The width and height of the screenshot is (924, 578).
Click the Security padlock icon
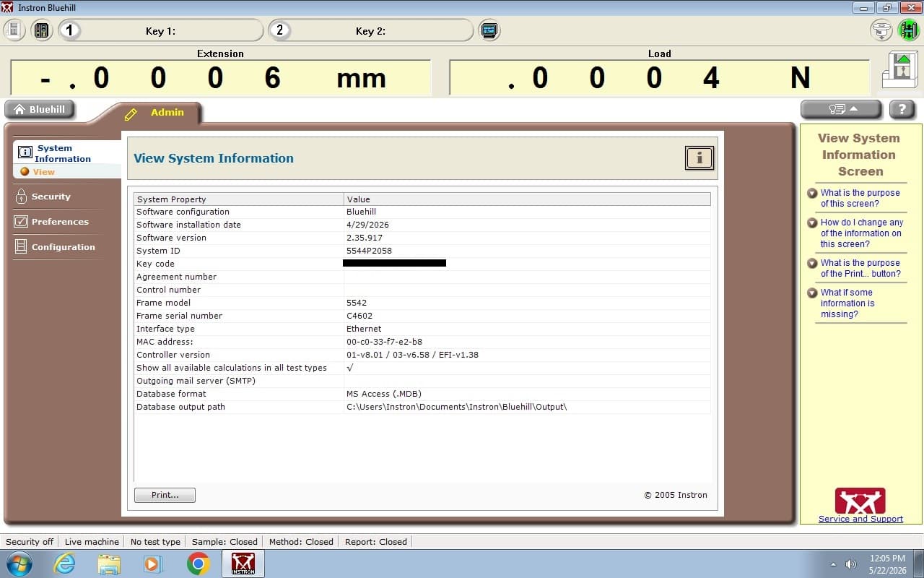pos(22,197)
